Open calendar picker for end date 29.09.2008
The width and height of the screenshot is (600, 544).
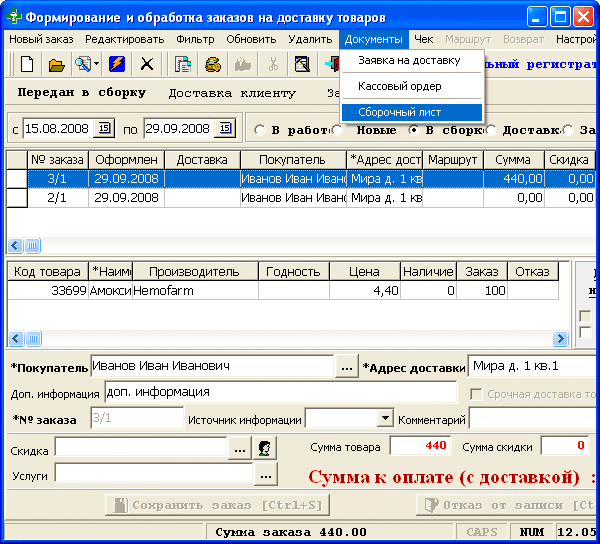(224, 129)
